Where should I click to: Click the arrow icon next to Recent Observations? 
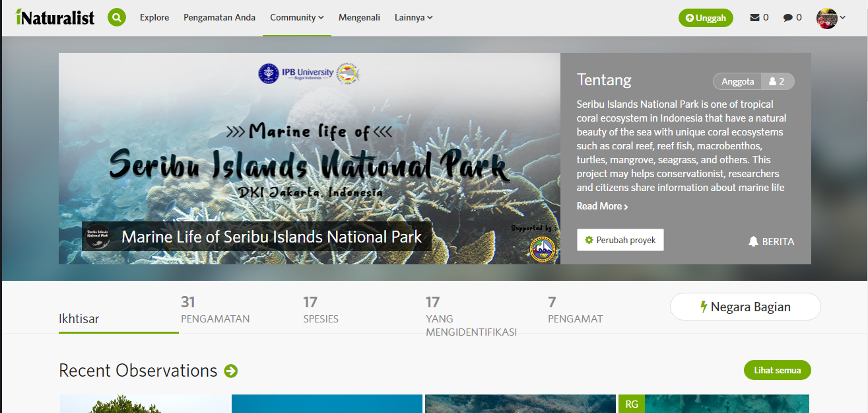pyautogui.click(x=231, y=371)
